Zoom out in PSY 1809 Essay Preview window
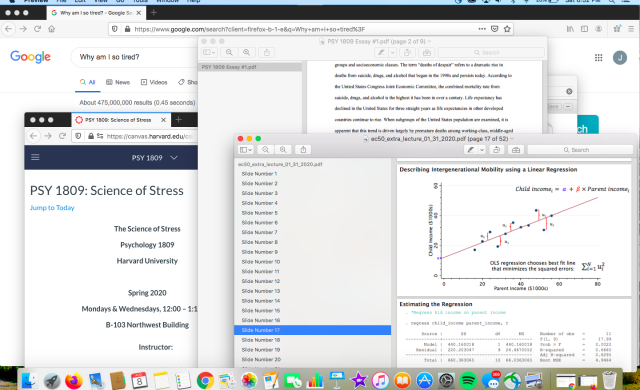 point(229,52)
